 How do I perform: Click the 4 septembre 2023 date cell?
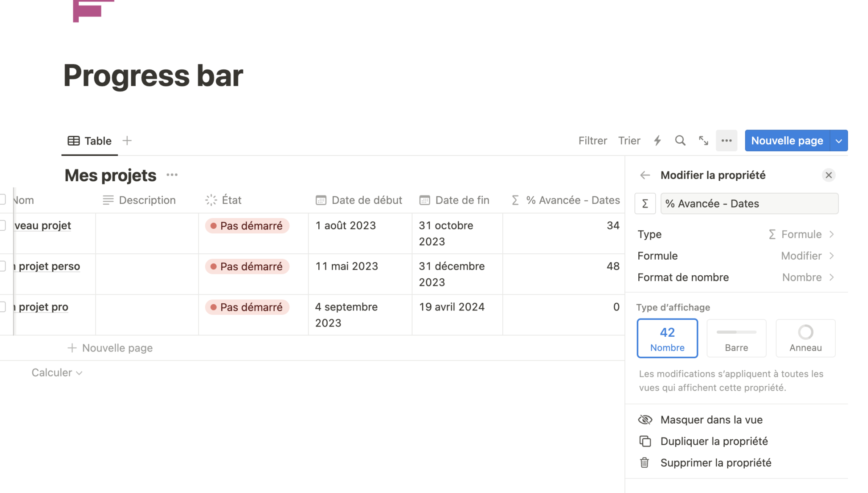point(360,315)
